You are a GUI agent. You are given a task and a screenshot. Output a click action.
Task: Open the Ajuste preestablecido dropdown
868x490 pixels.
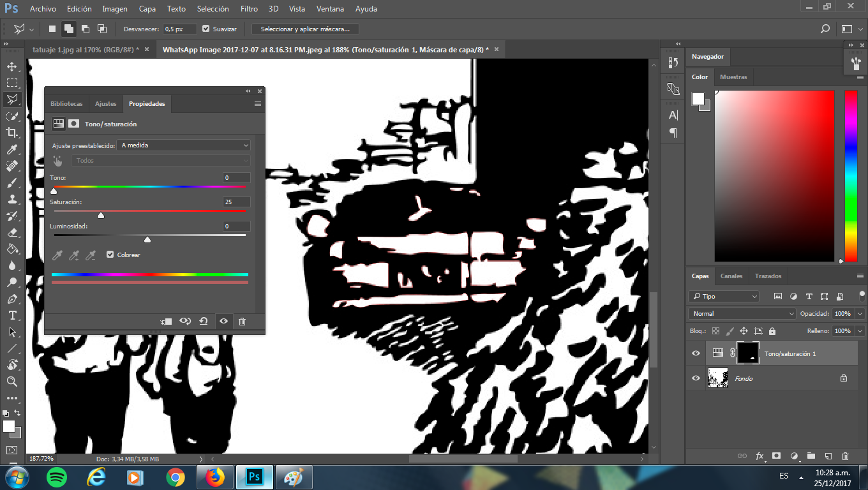pos(184,145)
